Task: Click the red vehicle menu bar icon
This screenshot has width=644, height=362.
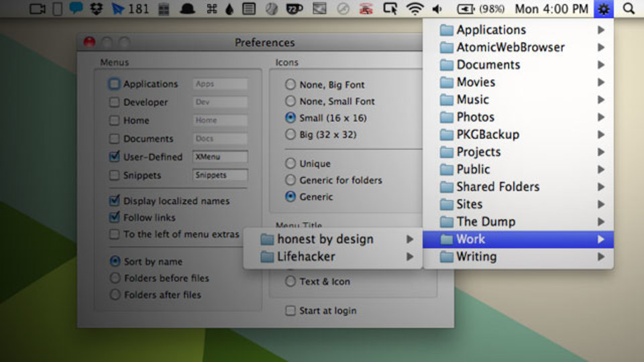Action: click(366, 9)
